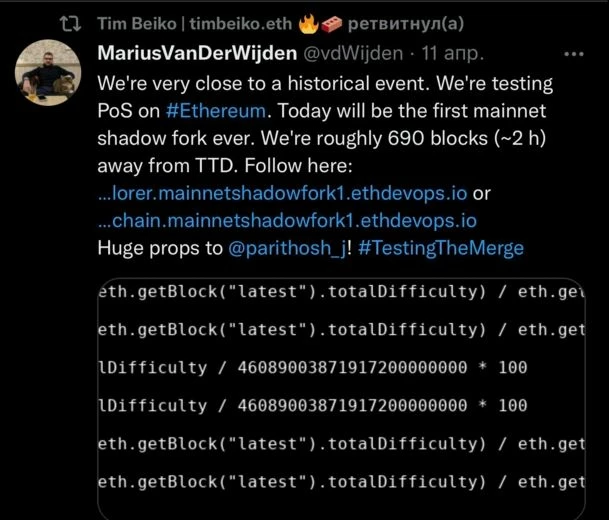Open the MariusVanDerWijden display name

pyautogui.click(x=197, y=53)
